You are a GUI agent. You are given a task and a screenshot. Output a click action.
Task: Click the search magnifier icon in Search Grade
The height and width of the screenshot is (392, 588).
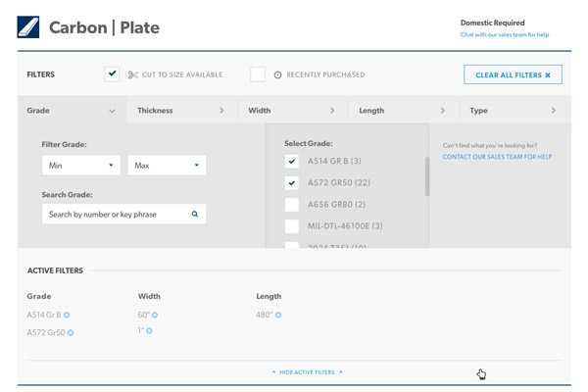point(195,214)
